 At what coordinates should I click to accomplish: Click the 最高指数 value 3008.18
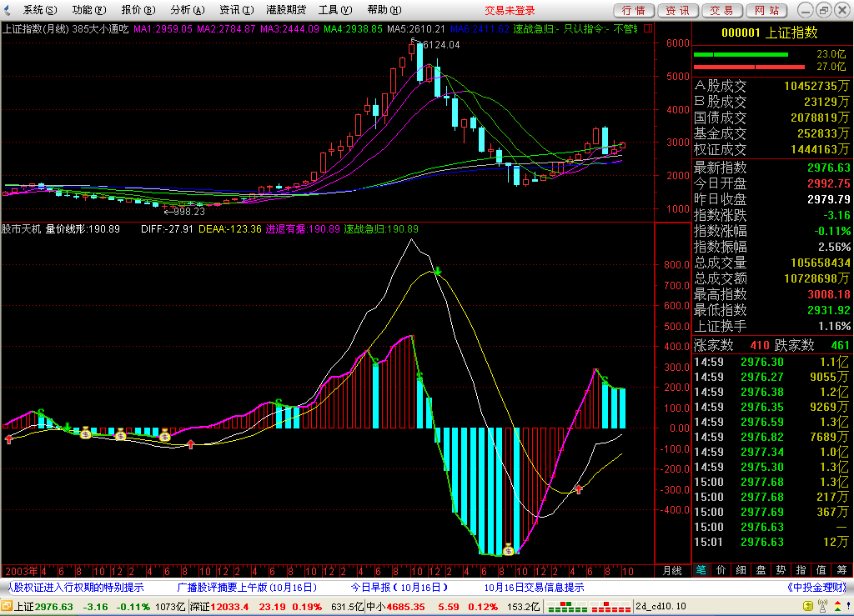828,294
